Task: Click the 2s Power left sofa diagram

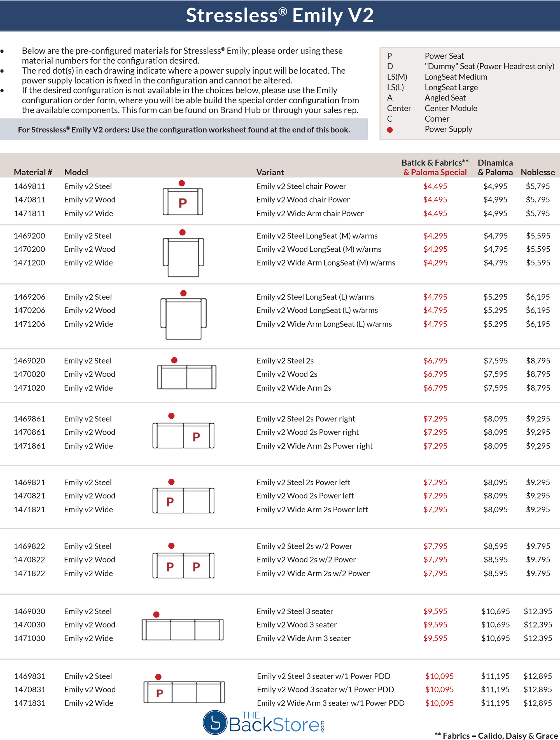Action: click(183, 500)
